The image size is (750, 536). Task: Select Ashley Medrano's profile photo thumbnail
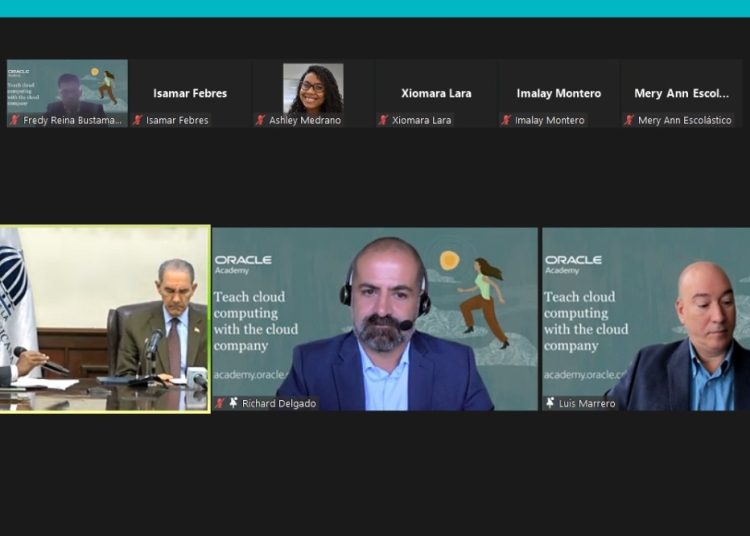point(313,88)
